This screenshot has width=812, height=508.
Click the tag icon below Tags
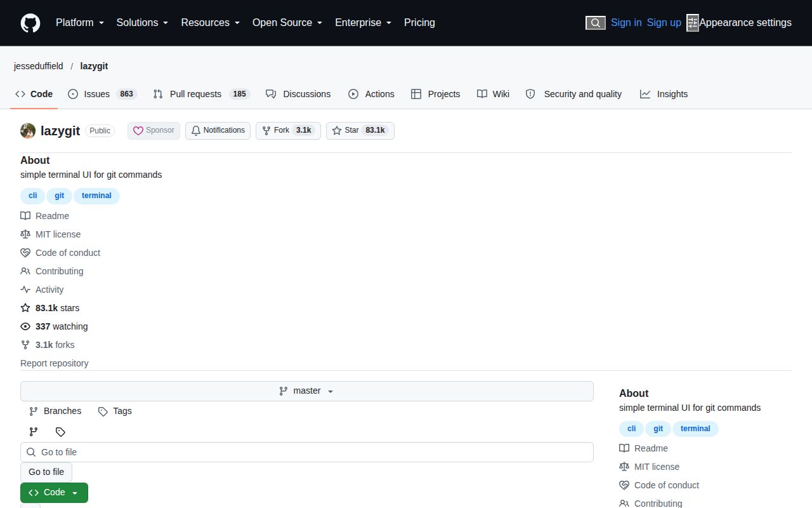click(x=60, y=432)
